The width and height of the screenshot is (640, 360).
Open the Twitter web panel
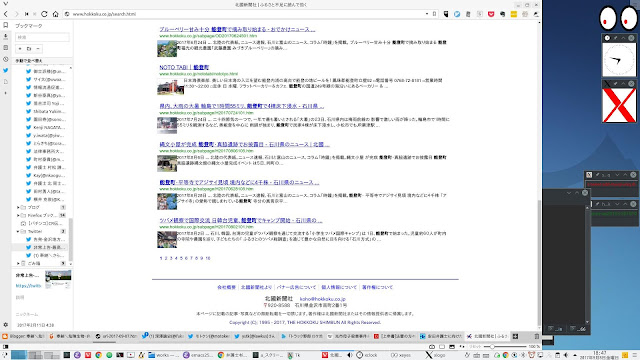[x=6, y=70]
